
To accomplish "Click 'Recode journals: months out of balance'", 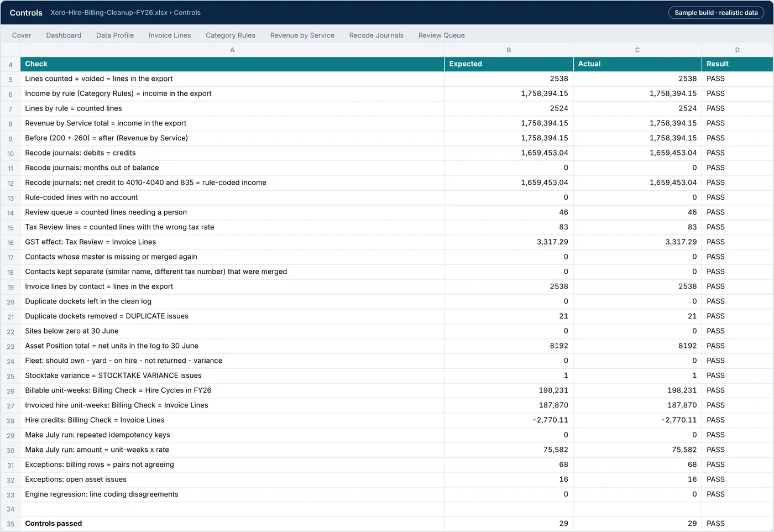I will point(232,168).
